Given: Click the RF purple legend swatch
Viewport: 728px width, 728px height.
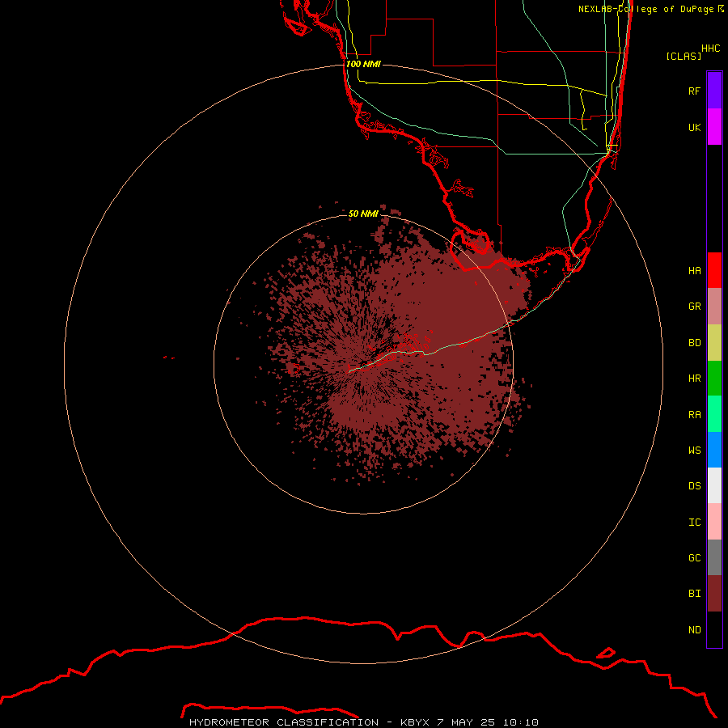Looking at the screenshot, I should point(714,91).
